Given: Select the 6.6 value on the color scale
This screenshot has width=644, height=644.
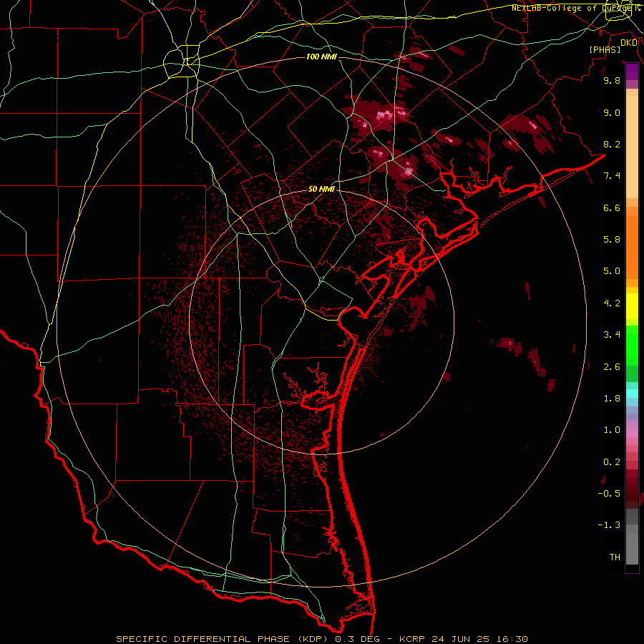Looking at the screenshot, I should pos(612,208).
